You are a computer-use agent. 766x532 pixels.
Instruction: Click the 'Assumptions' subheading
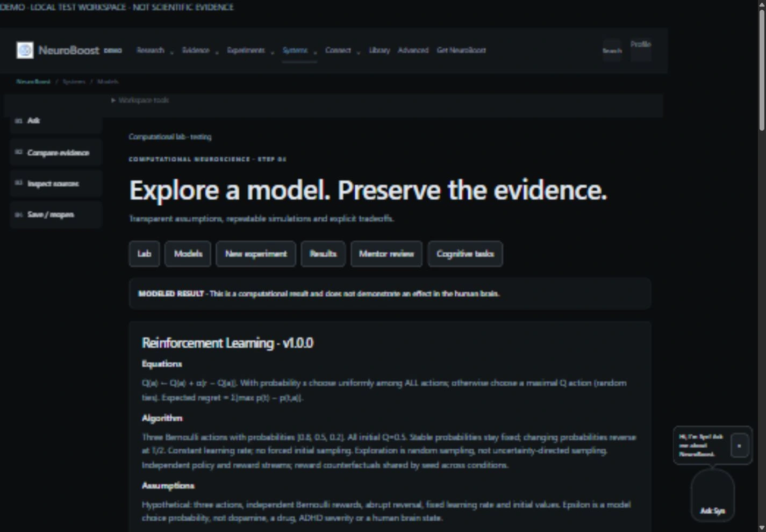(168, 486)
